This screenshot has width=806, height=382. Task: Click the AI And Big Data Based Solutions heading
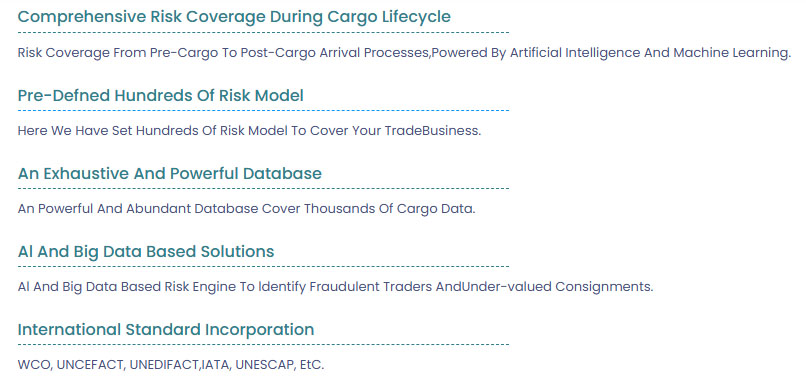point(146,251)
